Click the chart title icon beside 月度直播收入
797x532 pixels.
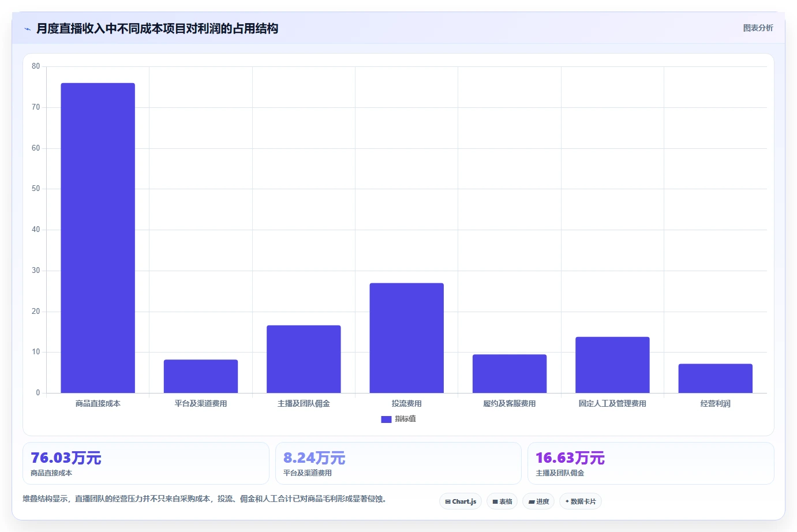pyautogui.click(x=27, y=29)
